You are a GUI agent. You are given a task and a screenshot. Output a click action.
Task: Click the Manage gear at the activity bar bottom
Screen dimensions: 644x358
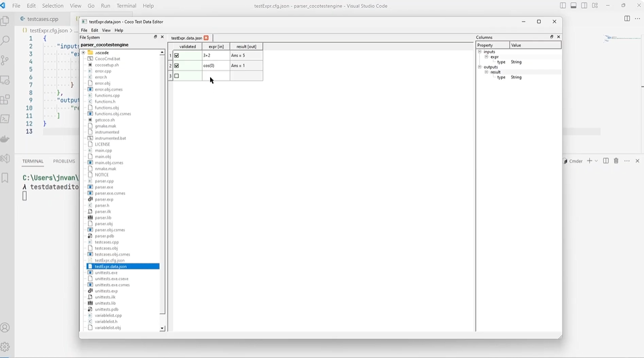point(6,347)
